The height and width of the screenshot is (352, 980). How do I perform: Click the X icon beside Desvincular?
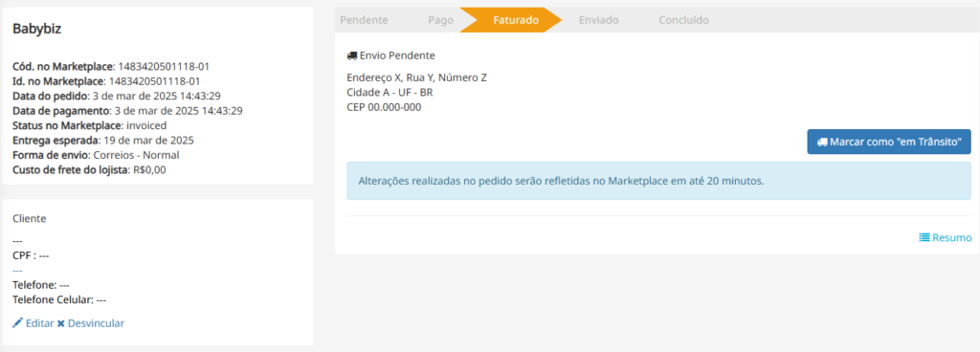point(60,323)
